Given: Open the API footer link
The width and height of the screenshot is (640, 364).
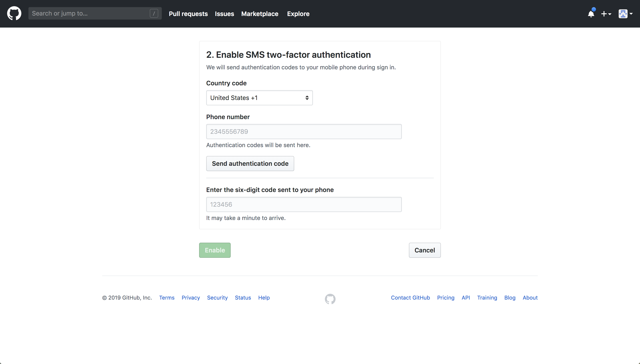Looking at the screenshot, I should 466,298.
